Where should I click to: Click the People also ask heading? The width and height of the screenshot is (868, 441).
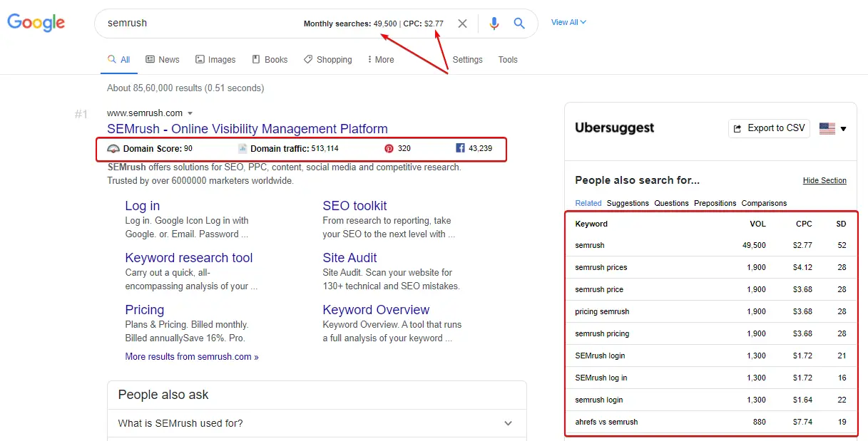click(x=163, y=395)
